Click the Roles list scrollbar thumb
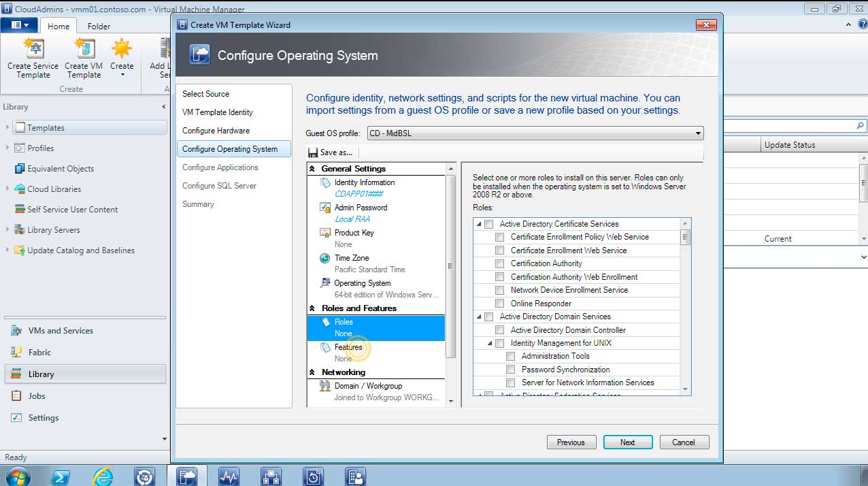This screenshot has height=486, width=868. [x=686, y=238]
